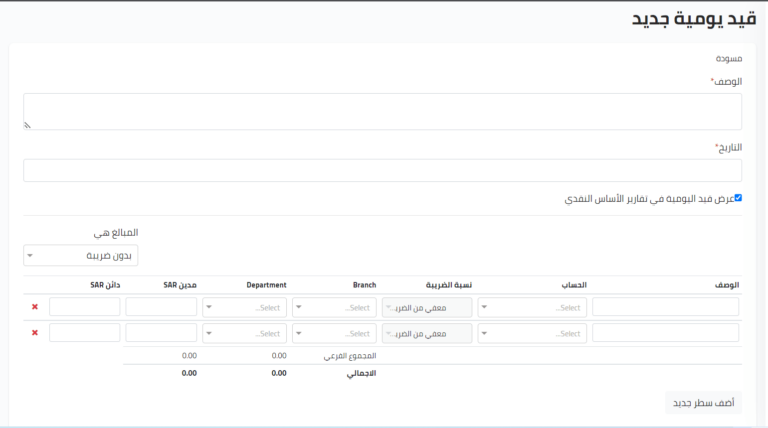This screenshot has height=428, width=768.
Task: Click the التاريخ date field
Action: click(x=382, y=170)
